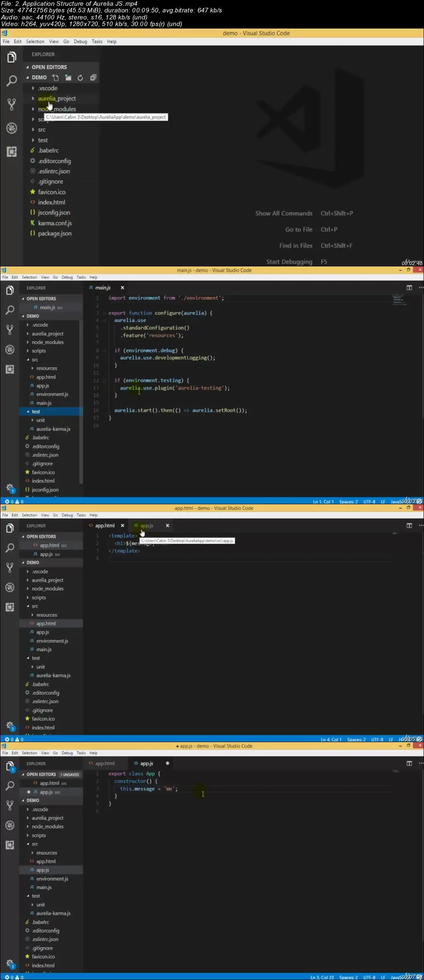Expand the unit folder in app.html window

[40, 667]
